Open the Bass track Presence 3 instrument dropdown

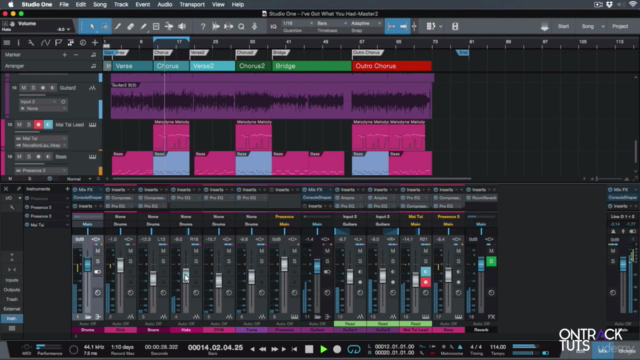tap(41, 171)
